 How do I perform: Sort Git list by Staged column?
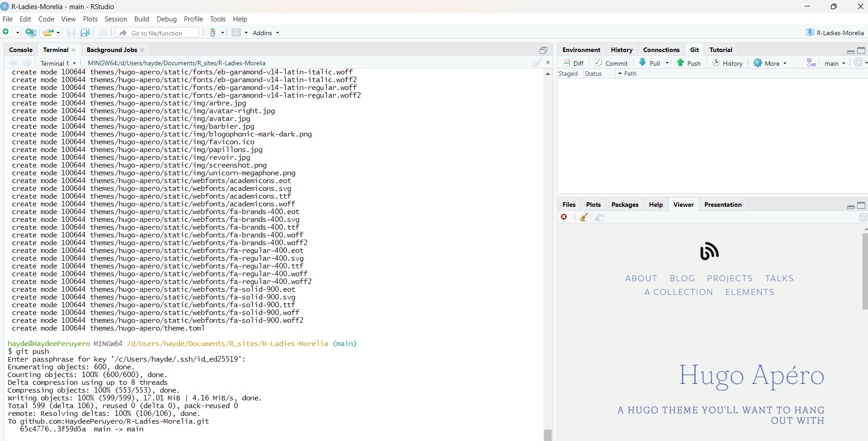pos(568,73)
